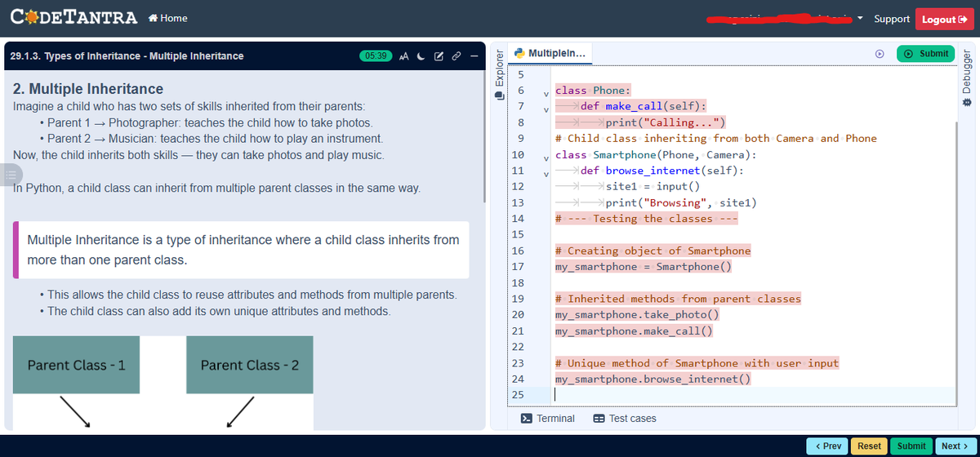
Task: Click the Multiple Inheritance definition callout box
Action: click(241, 251)
